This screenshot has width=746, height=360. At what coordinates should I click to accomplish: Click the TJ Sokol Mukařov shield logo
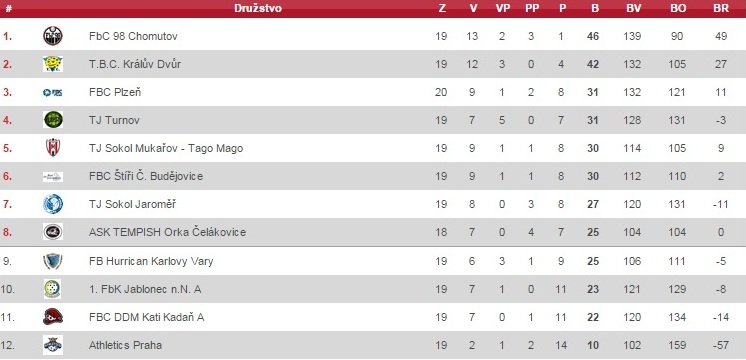pyautogui.click(x=53, y=147)
